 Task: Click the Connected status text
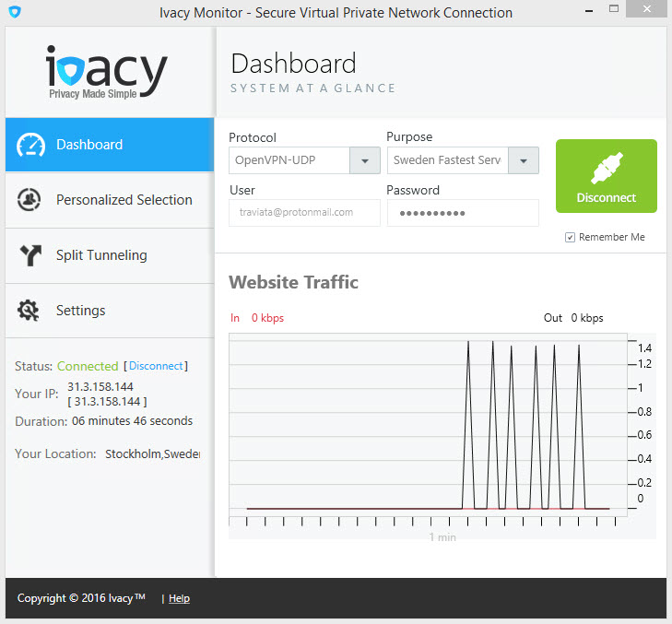point(88,367)
